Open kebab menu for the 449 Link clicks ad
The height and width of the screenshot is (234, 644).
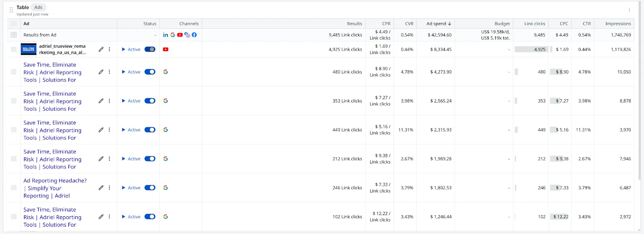(109, 130)
